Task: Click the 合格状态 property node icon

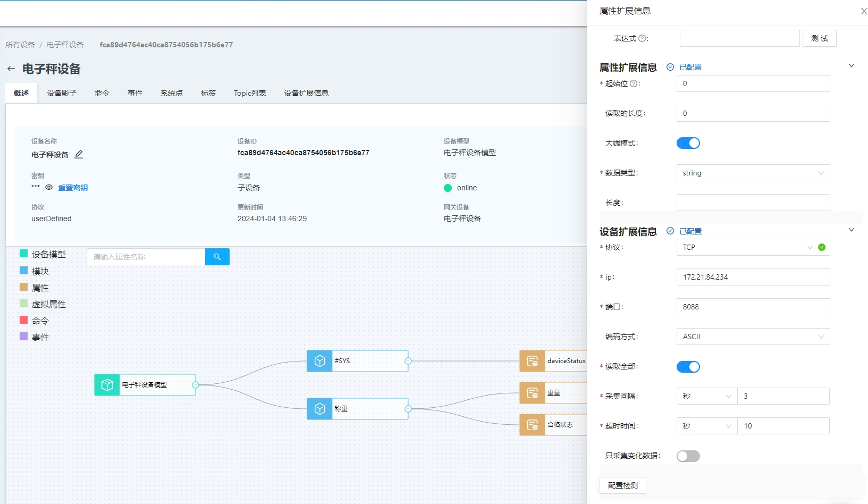Action: 532,425
